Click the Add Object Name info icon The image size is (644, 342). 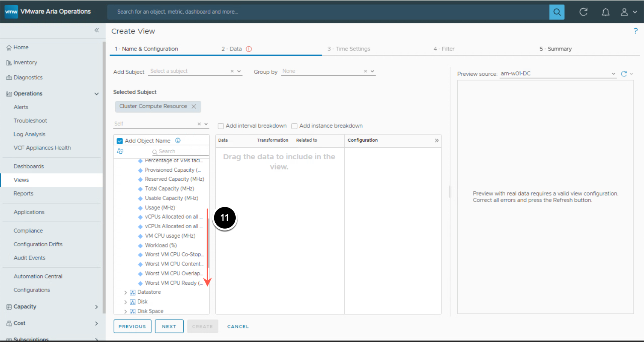[178, 140]
